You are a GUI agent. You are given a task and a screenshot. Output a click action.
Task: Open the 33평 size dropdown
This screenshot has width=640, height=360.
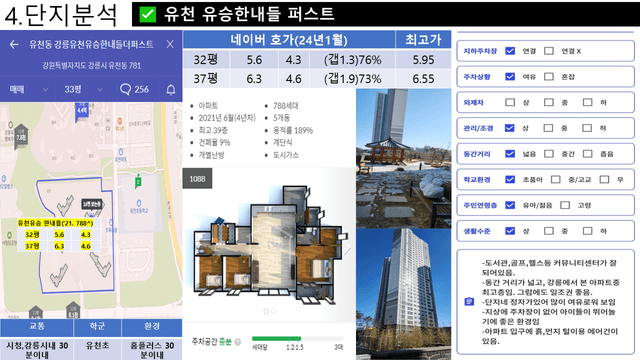[x=83, y=89]
